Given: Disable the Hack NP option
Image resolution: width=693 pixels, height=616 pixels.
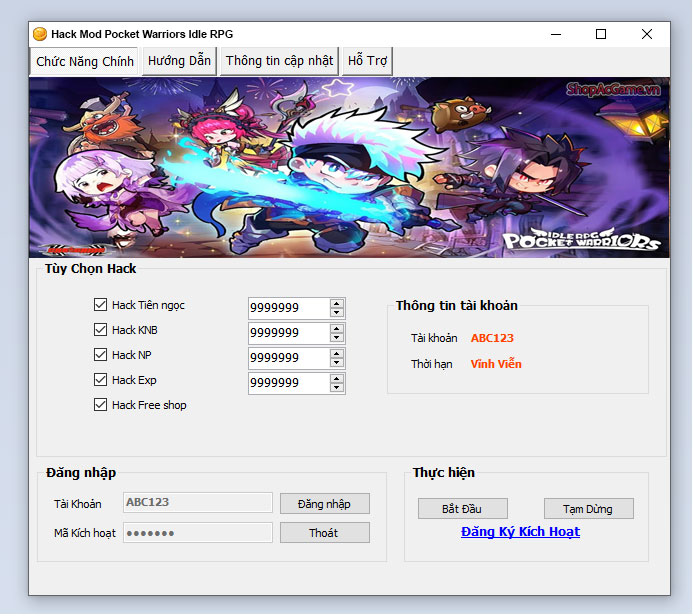Looking at the screenshot, I should tap(100, 355).
